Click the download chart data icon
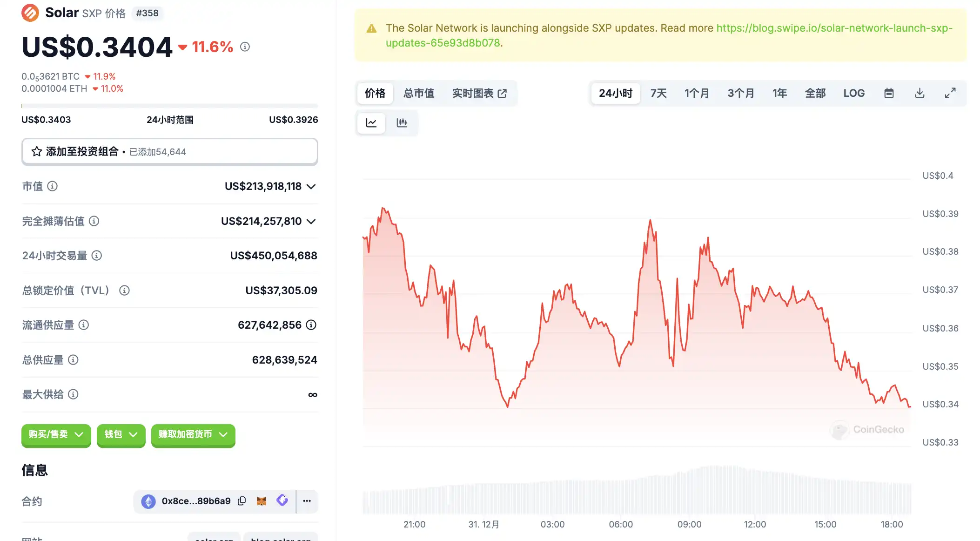The image size is (980, 541). tap(920, 93)
